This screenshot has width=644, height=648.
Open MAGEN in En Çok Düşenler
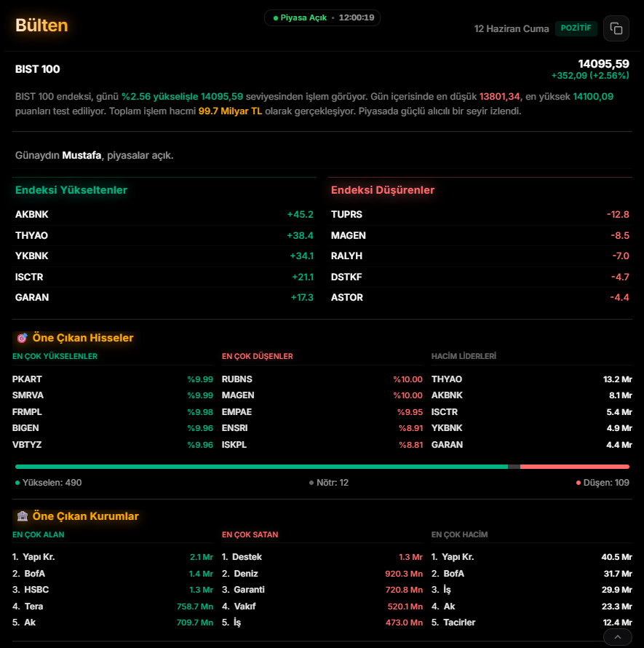tap(322, 395)
